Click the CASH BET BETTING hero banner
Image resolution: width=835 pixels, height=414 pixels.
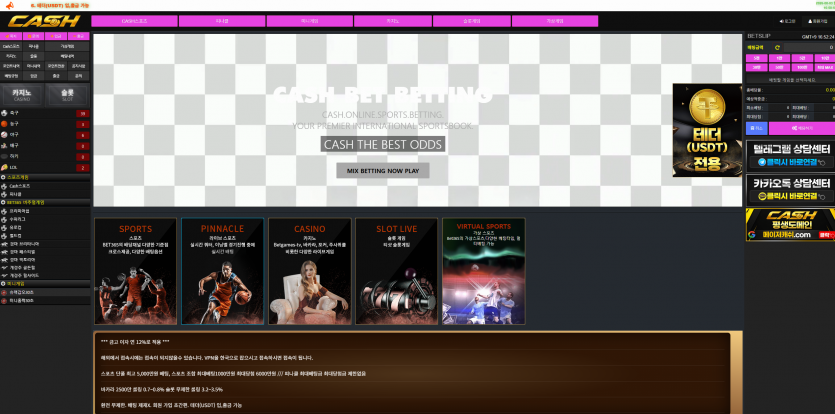(x=418, y=120)
